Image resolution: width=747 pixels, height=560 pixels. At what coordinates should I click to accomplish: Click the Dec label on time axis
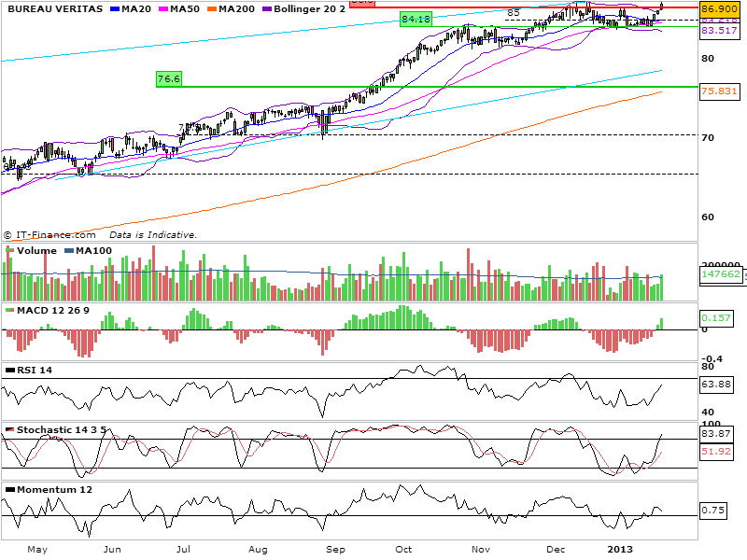coord(556,550)
